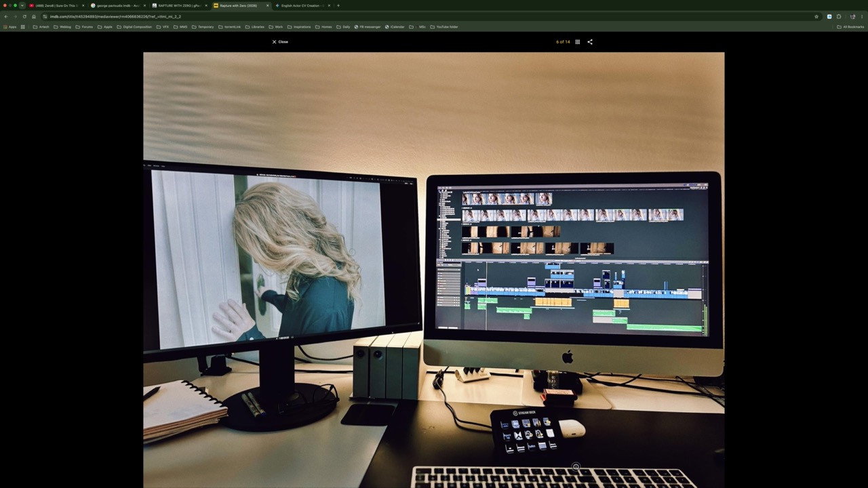Image resolution: width=868 pixels, height=488 pixels.
Task: Reload the current page
Action: 24,16
